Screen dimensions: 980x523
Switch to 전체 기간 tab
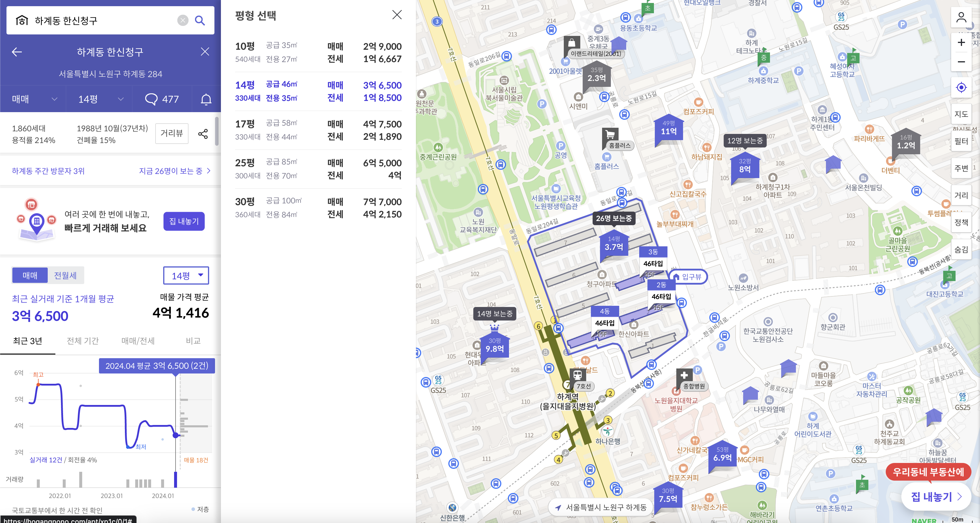point(82,341)
